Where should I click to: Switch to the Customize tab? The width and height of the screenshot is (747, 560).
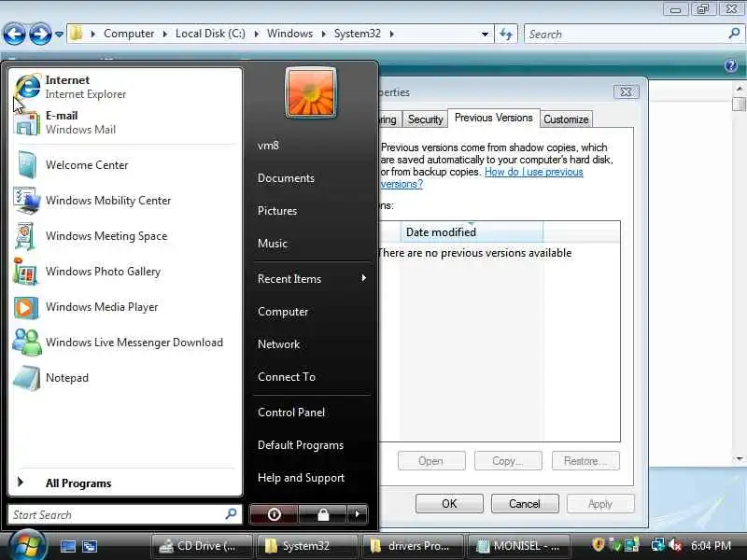pyautogui.click(x=566, y=119)
